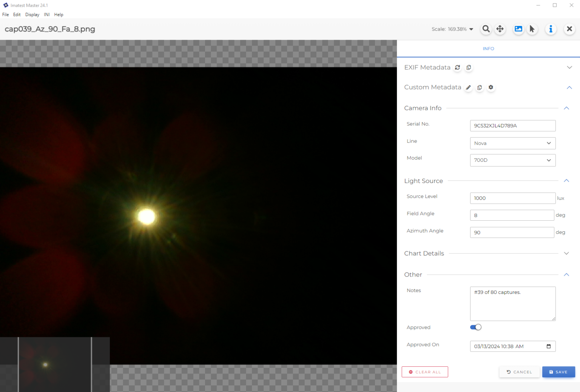Open the Model dropdown showing 700D
This screenshot has height=392, width=580.
pos(512,160)
